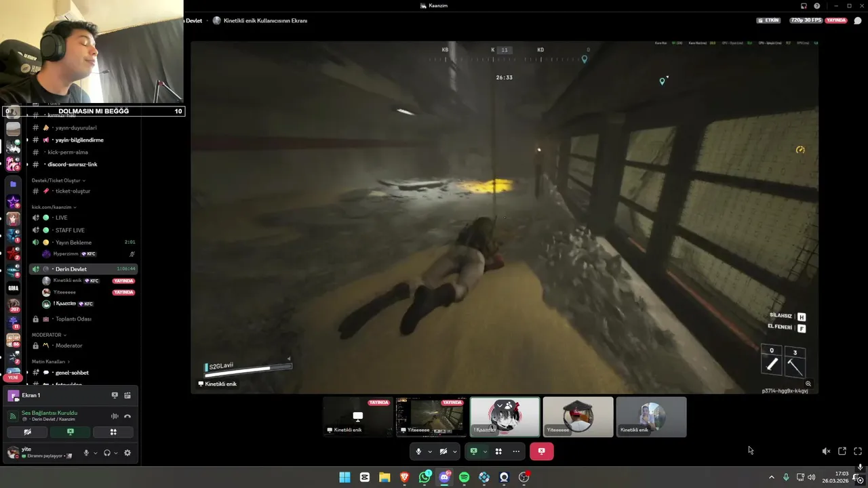Click the YENİ new mentions pill

tap(13, 378)
